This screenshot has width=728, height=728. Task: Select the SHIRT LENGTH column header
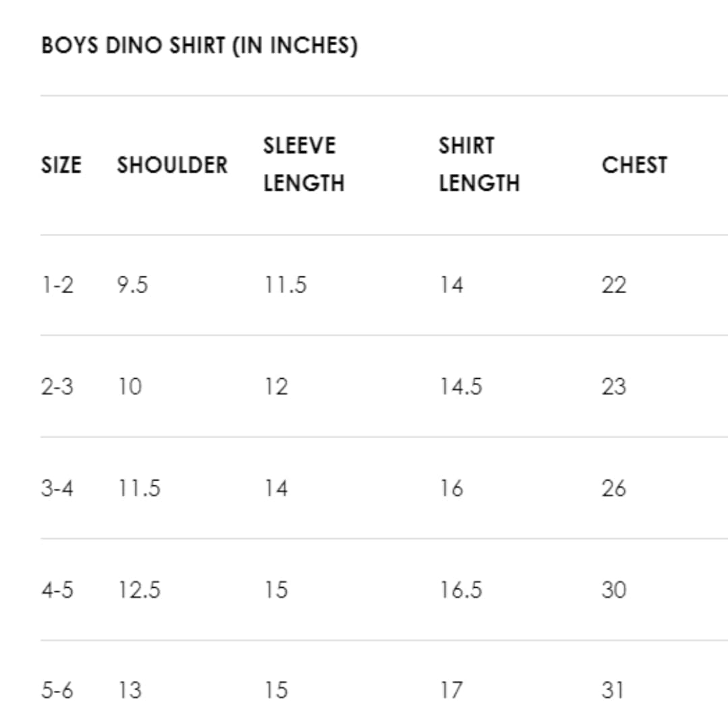tap(479, 164)
